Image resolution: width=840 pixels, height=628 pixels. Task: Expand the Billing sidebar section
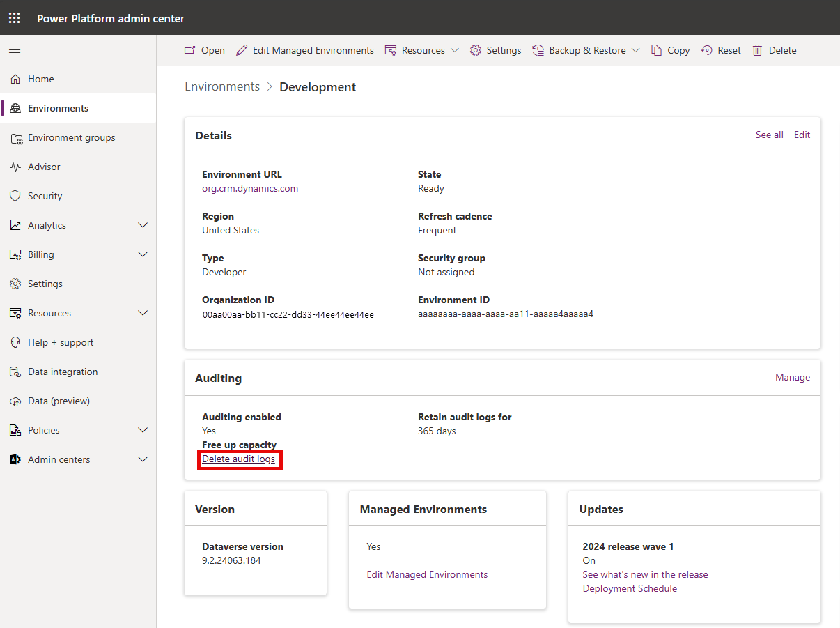pos(143,255)
